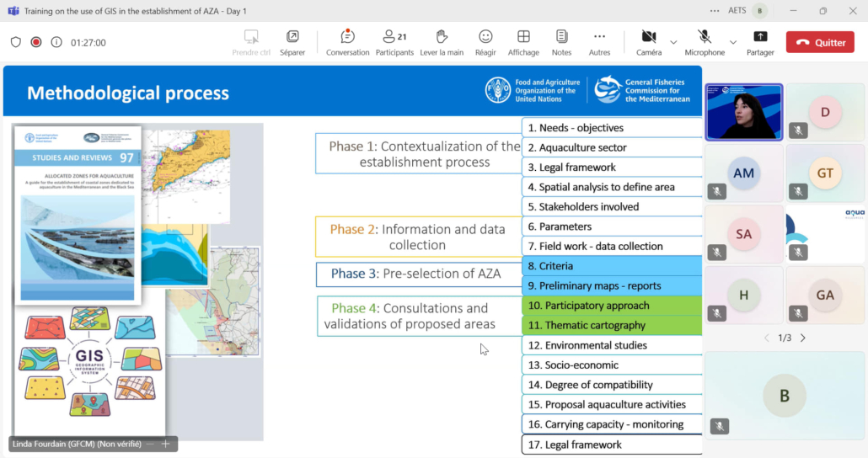Open meeting info icon
868x458 pixels.
coord(56,42)
